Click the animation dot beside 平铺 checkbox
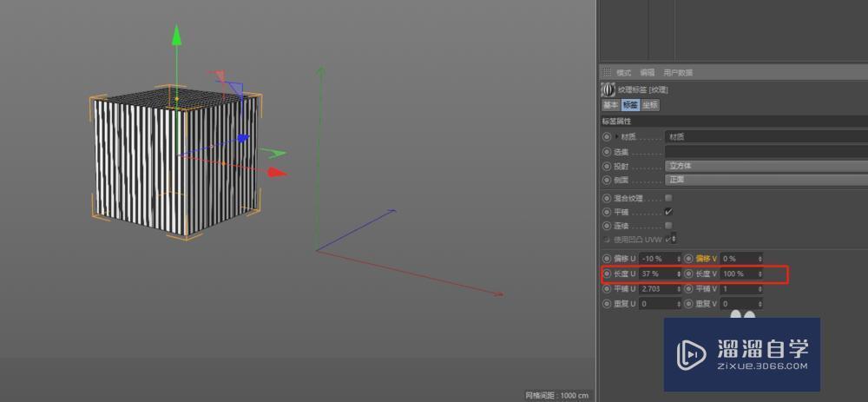The width and height of the screenshot is (868, 402). 607,212
